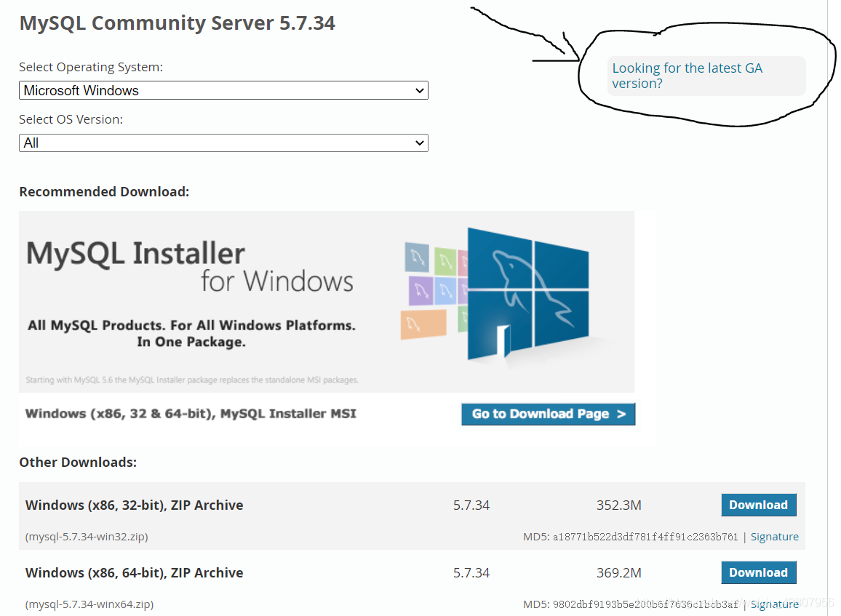Click the 369.2M size value
841x616 pixels.
point(619,572)
